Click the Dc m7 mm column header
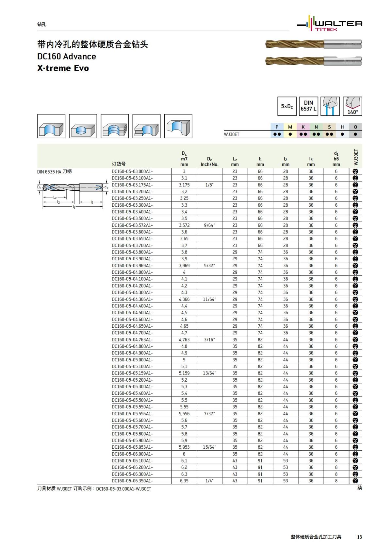 (184, 159)
